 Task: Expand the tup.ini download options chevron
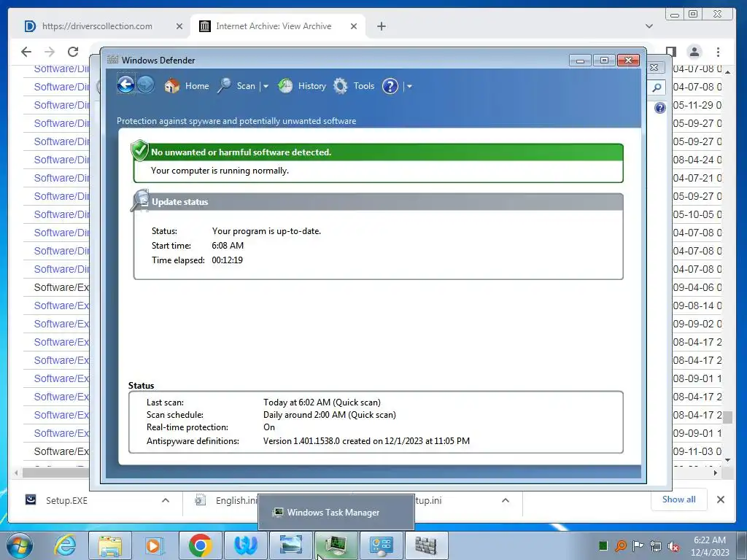(506, 500)
